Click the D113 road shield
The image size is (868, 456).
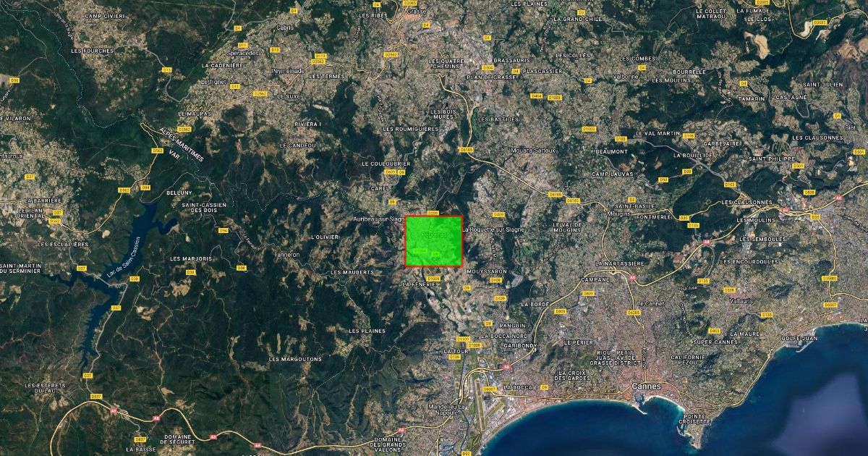[x=321, y=55]
